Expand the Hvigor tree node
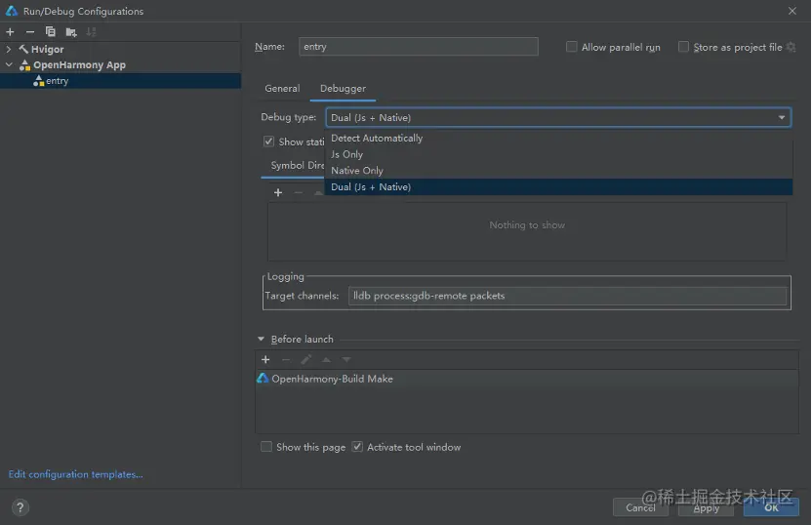 (x=8, y=49)
